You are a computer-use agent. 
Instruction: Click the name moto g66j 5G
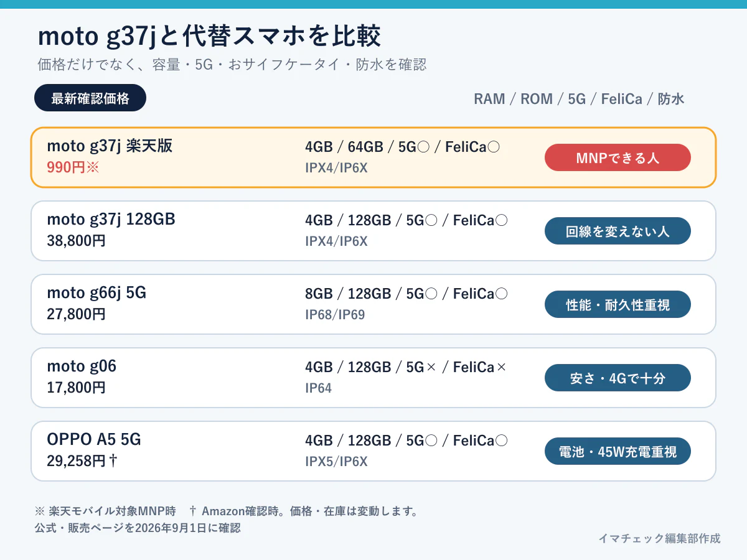96,293
